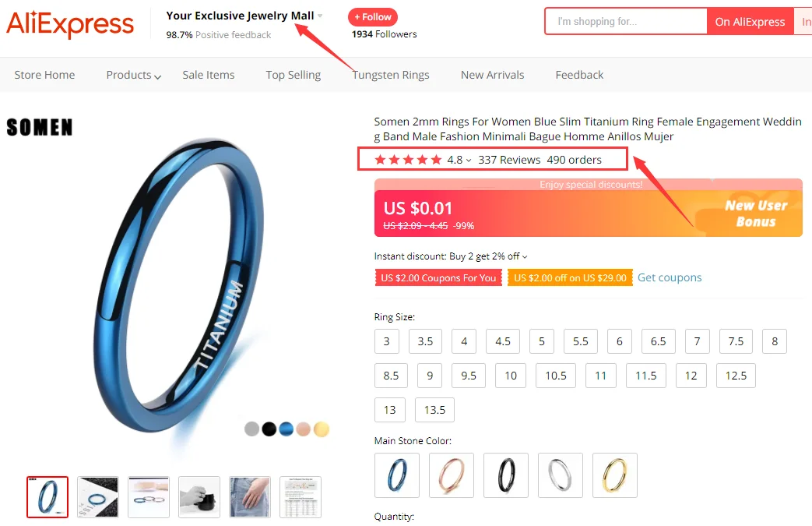Open the hand-wearing-ring product thumbnail
This screenshot has height=526, width=812.
click(x=250, y=497)
